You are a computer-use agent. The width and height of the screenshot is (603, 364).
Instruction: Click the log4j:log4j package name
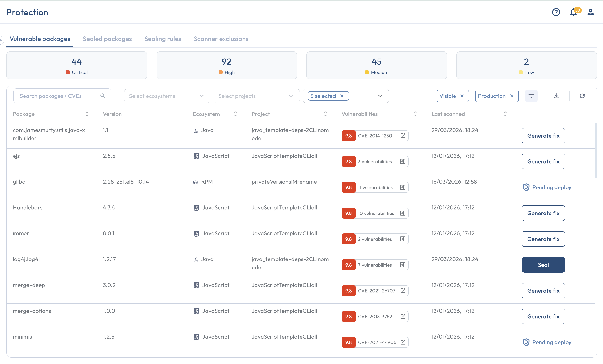(26, 259)
